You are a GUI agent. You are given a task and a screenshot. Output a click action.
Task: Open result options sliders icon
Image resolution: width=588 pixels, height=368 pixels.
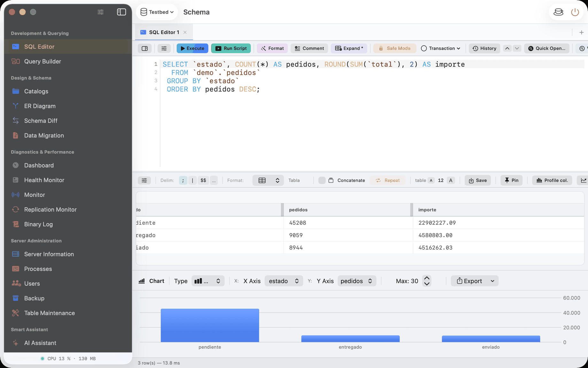144,180
